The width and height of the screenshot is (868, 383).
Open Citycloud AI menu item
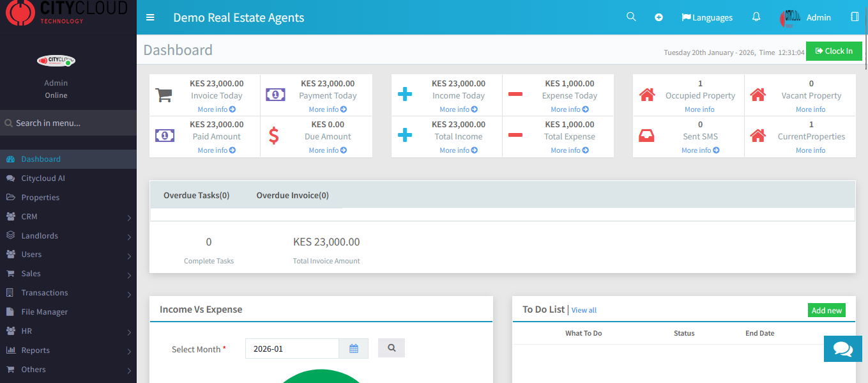coord(68,178)
